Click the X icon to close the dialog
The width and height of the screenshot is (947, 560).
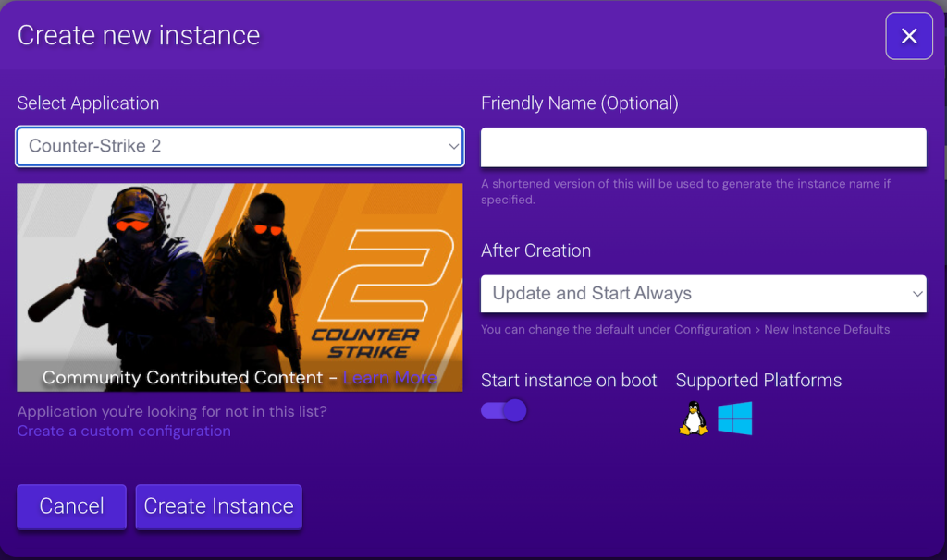pos(909,35)
